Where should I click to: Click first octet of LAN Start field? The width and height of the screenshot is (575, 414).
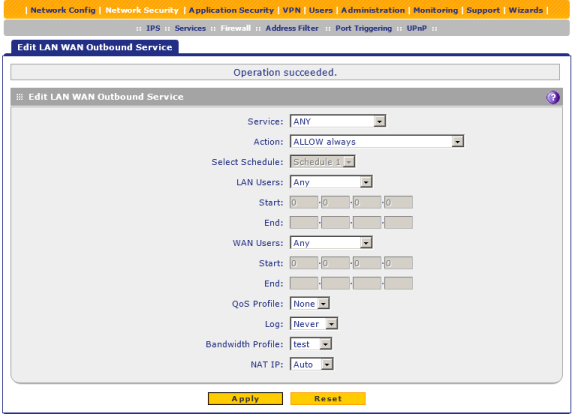tap(304, 202)
